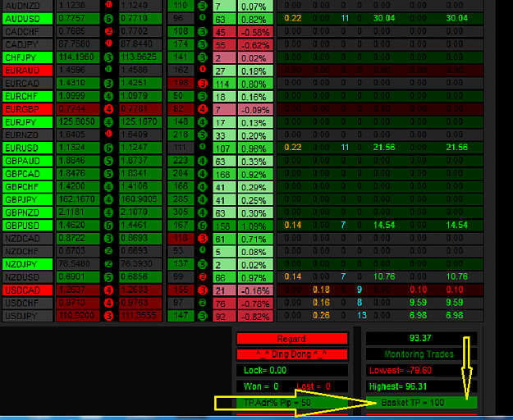The width and height of the screenshot is (513, 420).
Task: Click the CADJPY gray pair button
Action: (x=27, y=44)
